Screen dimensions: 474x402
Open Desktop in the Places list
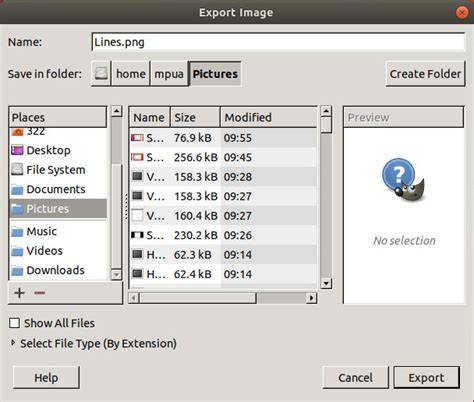coord(58,150)
